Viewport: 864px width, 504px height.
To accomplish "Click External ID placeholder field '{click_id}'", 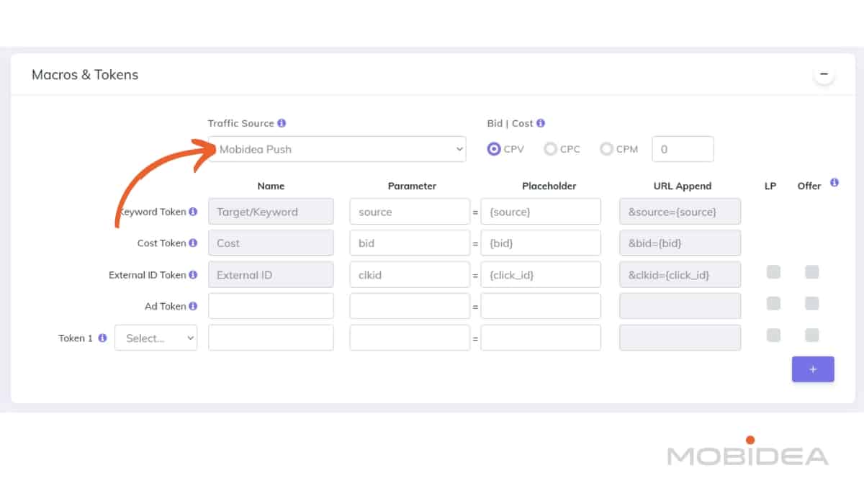I will (541, 275).
